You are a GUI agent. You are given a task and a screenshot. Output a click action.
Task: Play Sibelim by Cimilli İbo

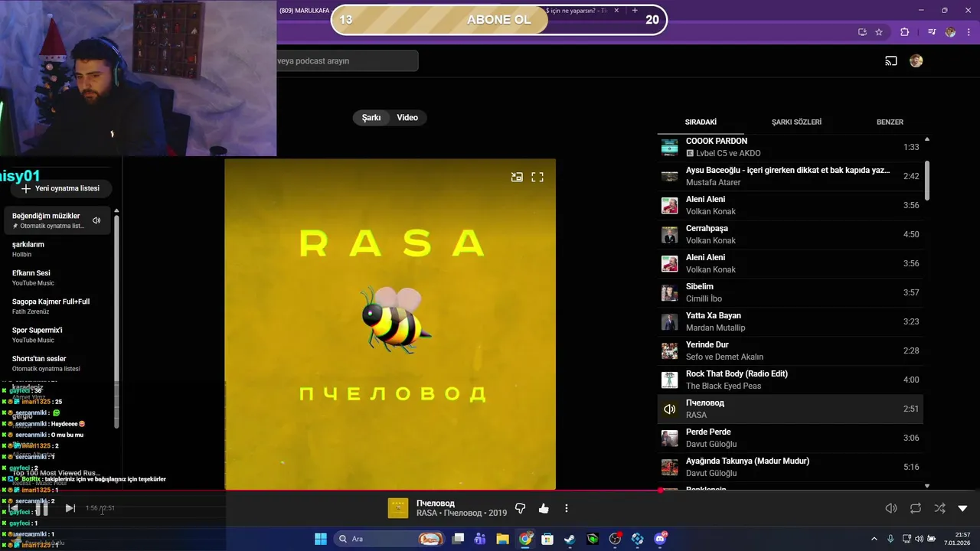pos(790,292)
